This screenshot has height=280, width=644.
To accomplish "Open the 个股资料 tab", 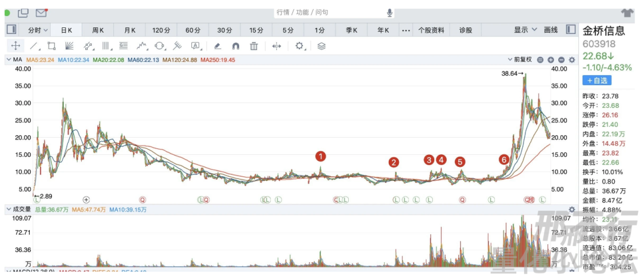I will coord(431,30).
